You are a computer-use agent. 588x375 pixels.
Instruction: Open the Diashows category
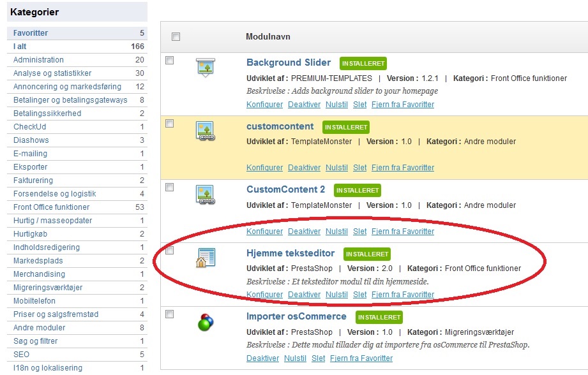coord(77,140)
